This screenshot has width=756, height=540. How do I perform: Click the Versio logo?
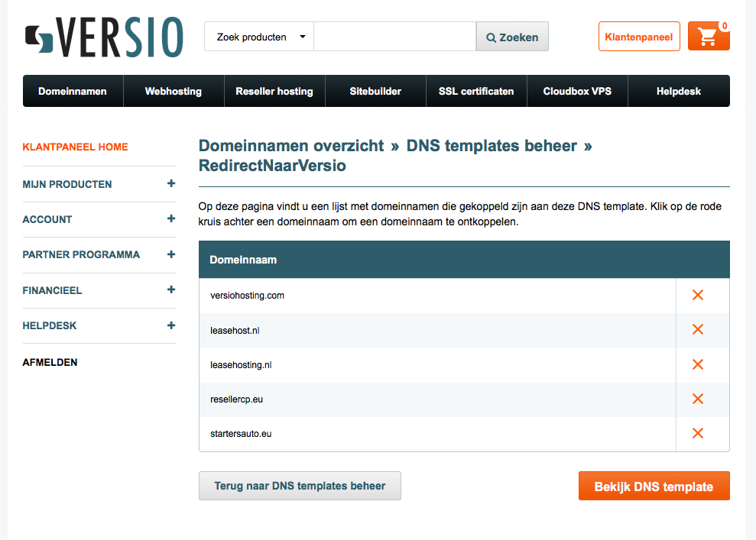pyautogui.click(x=104, y=37)
